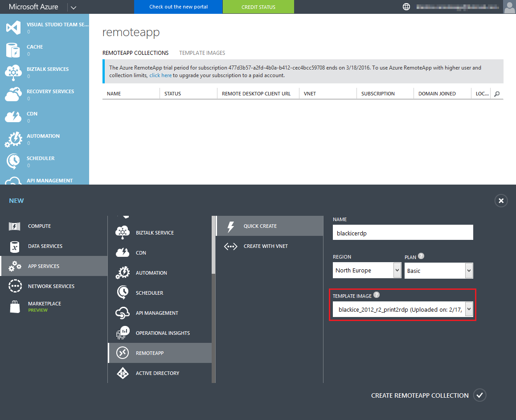Click the Compute category icon
The image size is (516, 420).
[x=14, y=226]
